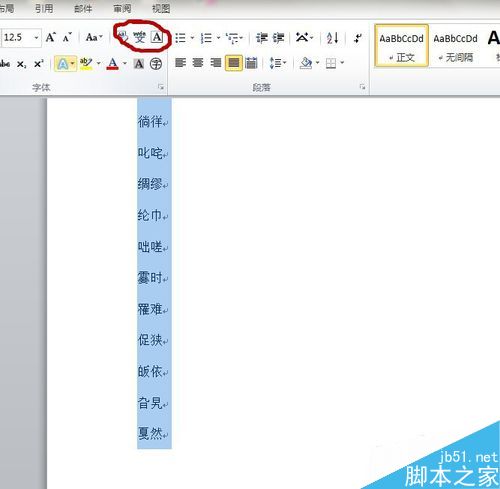Screen dimensions: 500x489
Task: Toggle the highlighted Justify alignment button
Action: pyautogui.click(x=234, y=63)
